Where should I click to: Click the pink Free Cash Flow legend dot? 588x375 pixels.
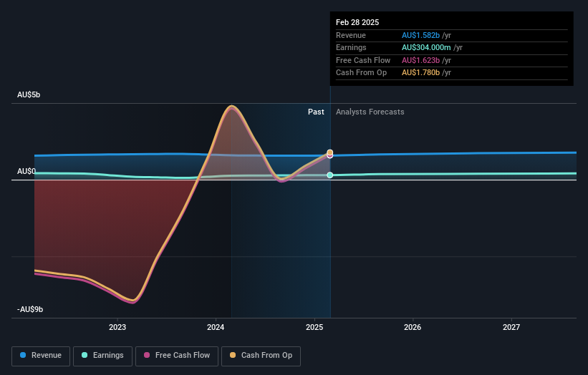tap(147, 355)
